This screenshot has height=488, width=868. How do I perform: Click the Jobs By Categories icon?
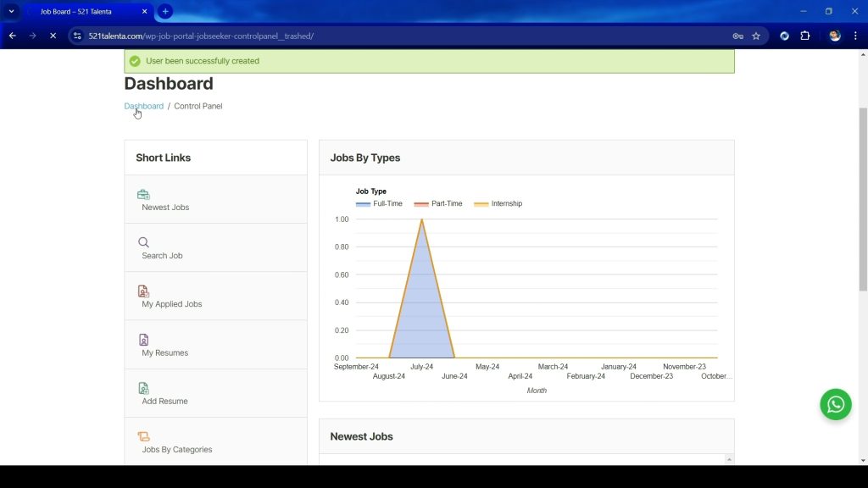pos(143,436)
